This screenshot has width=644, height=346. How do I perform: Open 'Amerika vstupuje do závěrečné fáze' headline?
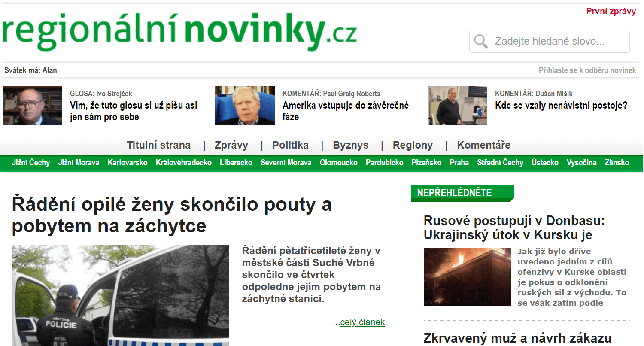pos(346,111)
